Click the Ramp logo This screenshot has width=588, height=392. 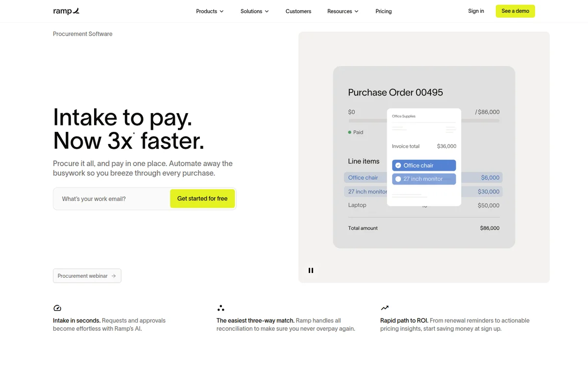[66, 11]
